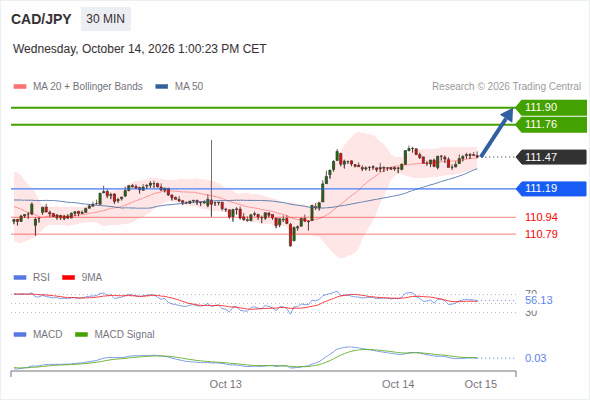
Task: Click the 'MA 50' legend label
Action: tap(189, 87)
